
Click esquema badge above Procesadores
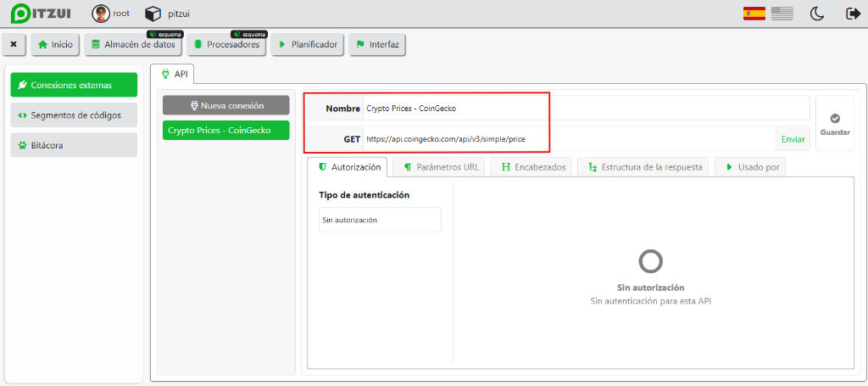click(249, 34)
